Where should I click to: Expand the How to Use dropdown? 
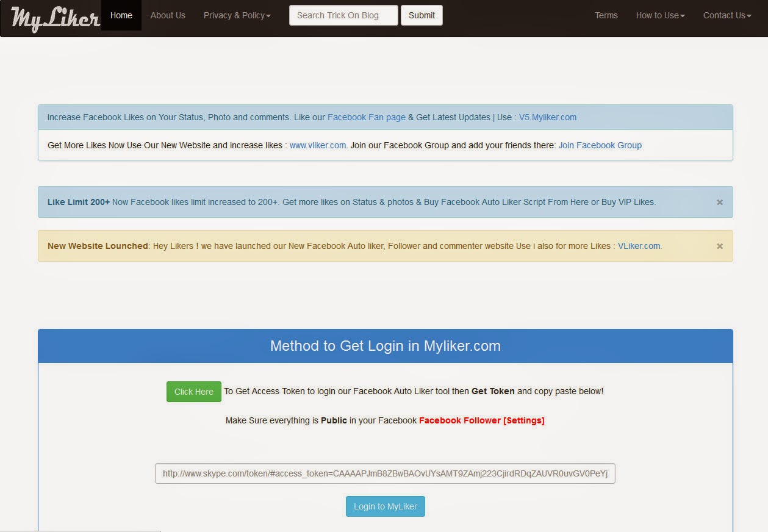660,15
